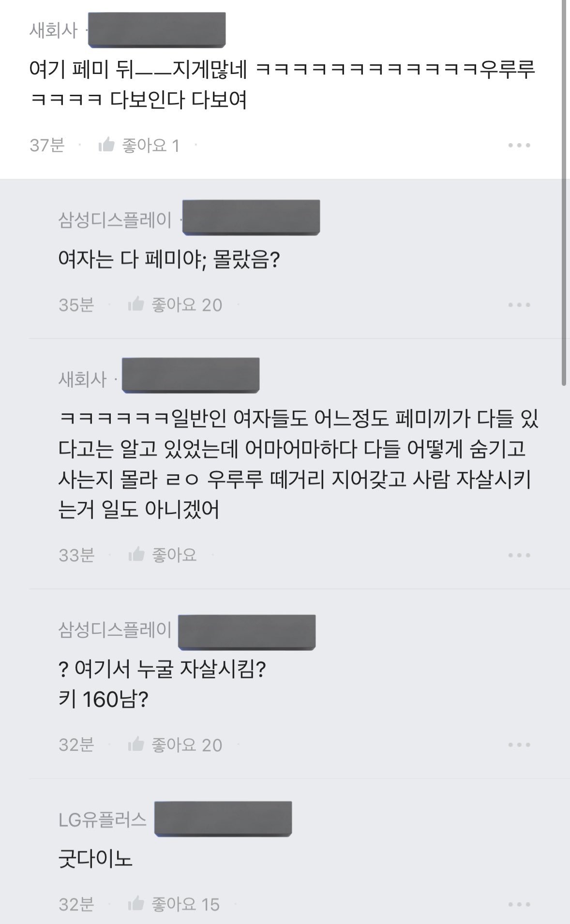The image size is (570, 924).
Task: Like the '굿다이노' reply from LG유플러스
Action: [136, 904]
